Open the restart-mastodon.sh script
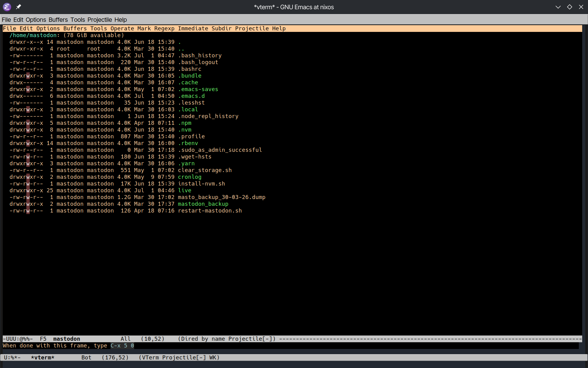The height and width of the screenshot is (368, 588). (x=210, y=211)
